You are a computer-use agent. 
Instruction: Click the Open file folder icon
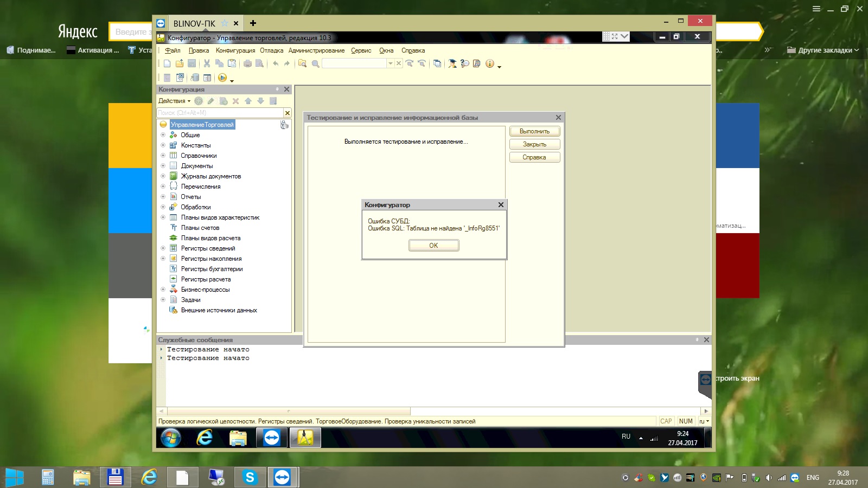coord(180,63)
